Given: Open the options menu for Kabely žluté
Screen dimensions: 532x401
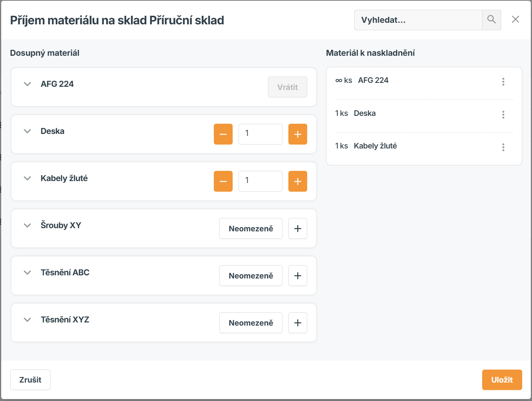Looking at the screenshot, I should [503, 147].
